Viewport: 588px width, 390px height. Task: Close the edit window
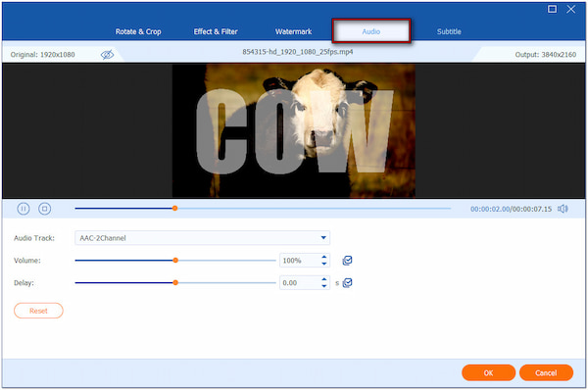point(570,9)
